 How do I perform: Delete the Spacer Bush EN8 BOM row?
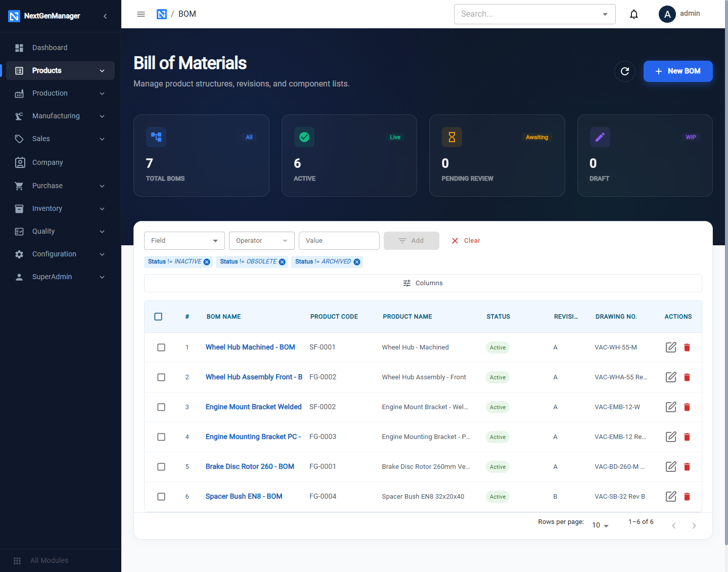pos(687,497)
